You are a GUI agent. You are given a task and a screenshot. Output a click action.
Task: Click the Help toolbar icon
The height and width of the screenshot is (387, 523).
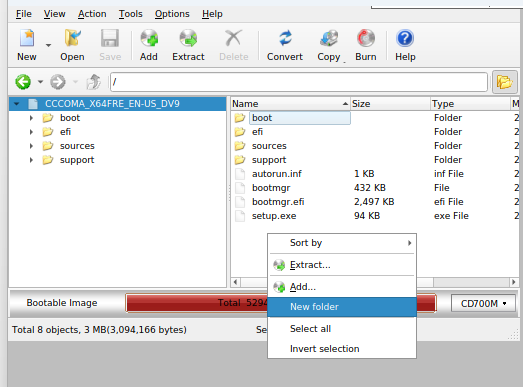(405, 38)
